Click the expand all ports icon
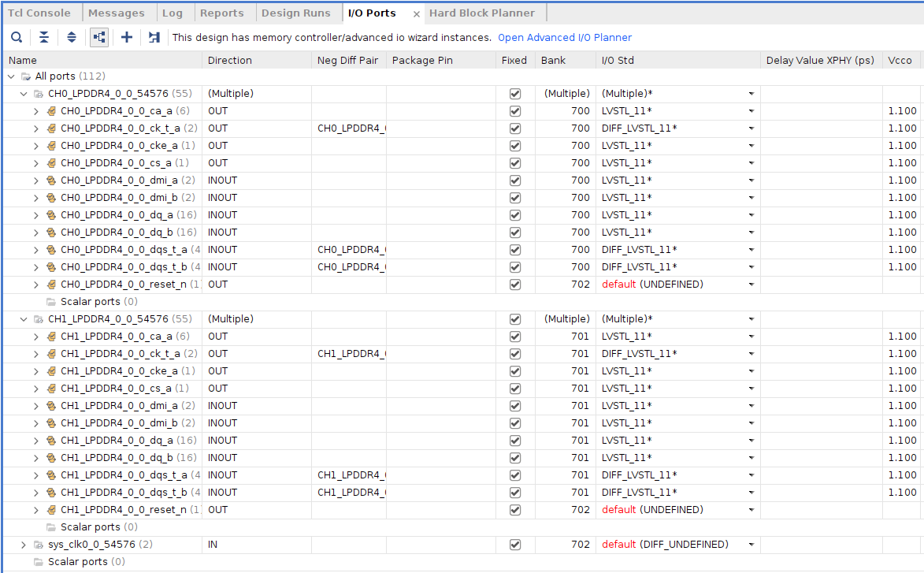 (71, 37)
